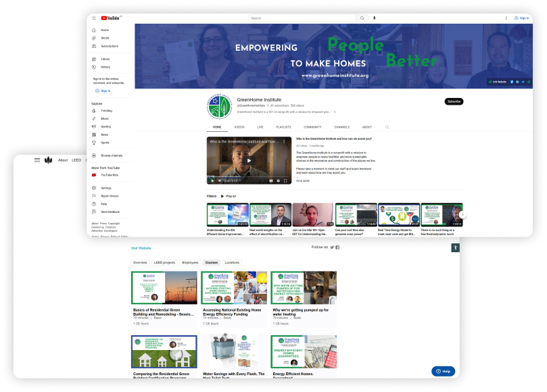
Task: Show more videos with the carousel next arrow
Action: coord(462,215)
